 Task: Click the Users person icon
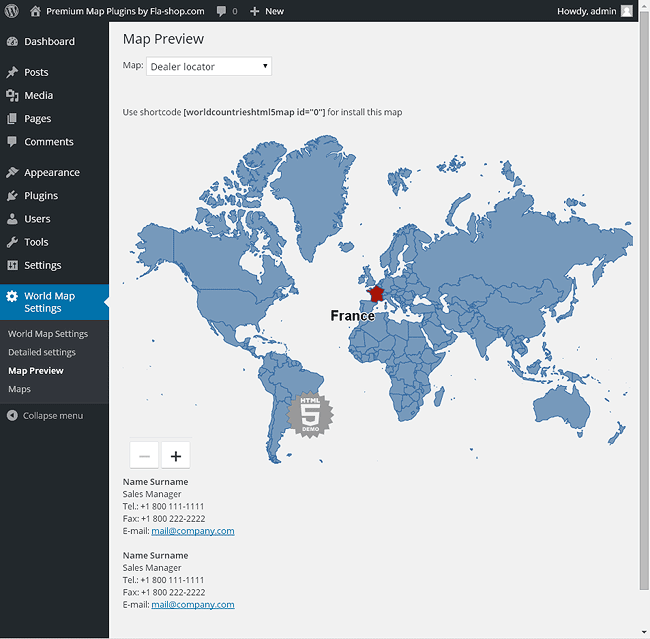point(12,219)
